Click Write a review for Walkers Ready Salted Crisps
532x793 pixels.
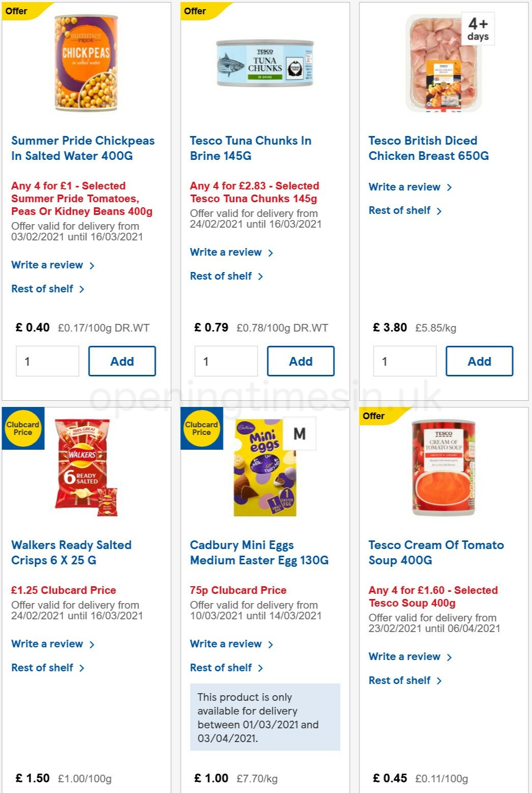click(48, 644)
